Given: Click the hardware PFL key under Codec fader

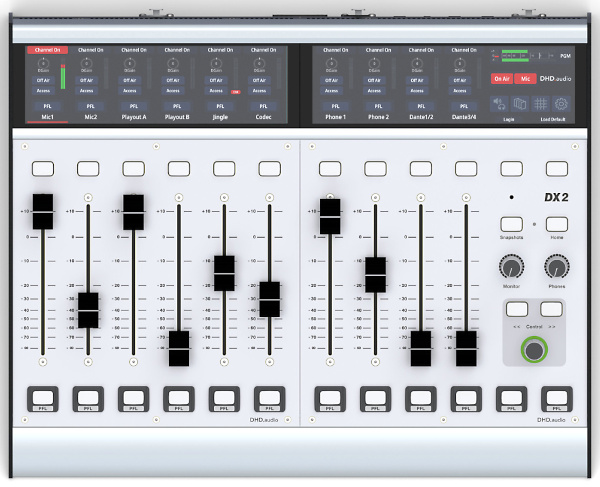Looking at the screenshot, I should click(x=270, y=399).
